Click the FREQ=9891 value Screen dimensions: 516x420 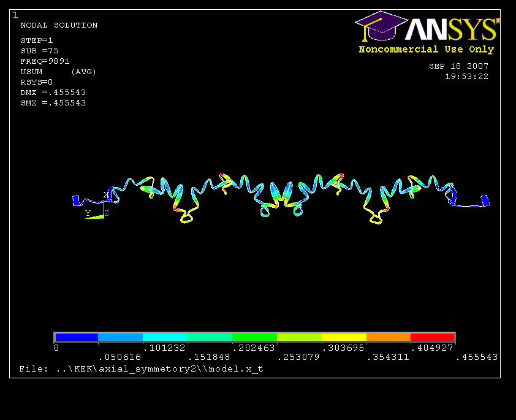click(x=45, y=61)
